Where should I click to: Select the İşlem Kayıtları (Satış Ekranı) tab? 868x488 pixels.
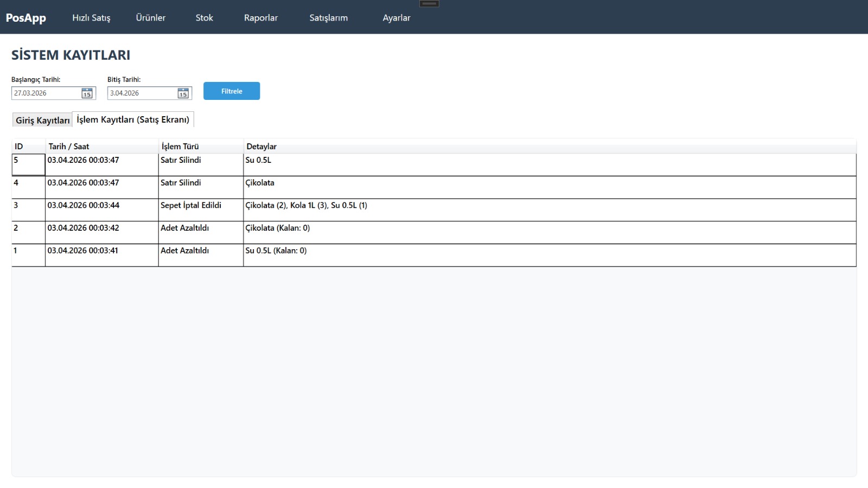click(x=133, y=119)
